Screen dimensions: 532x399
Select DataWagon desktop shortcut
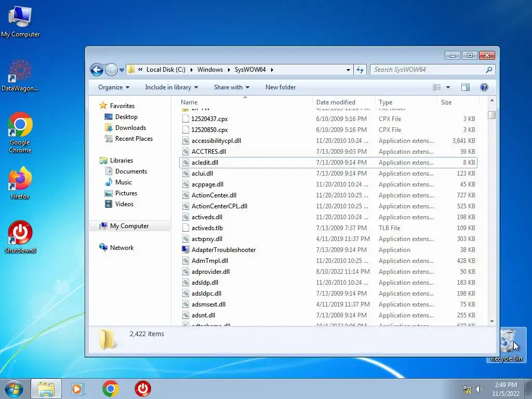[20, 75]
